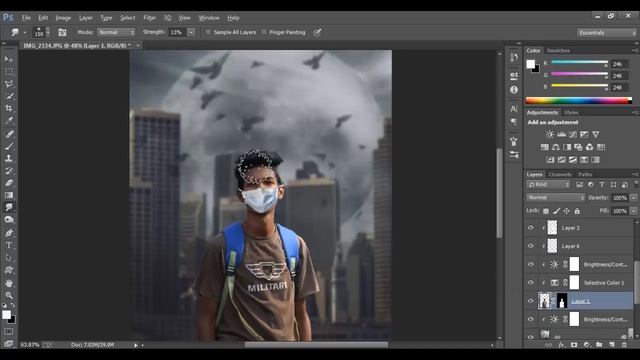Select the Hand tool
This screenshot has width=640, height=360.
[x=9, y=283]
